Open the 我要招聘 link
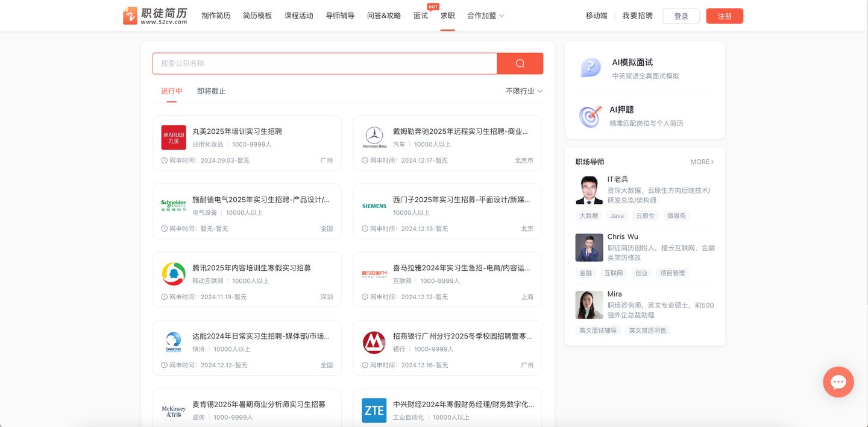 point(638,16)
